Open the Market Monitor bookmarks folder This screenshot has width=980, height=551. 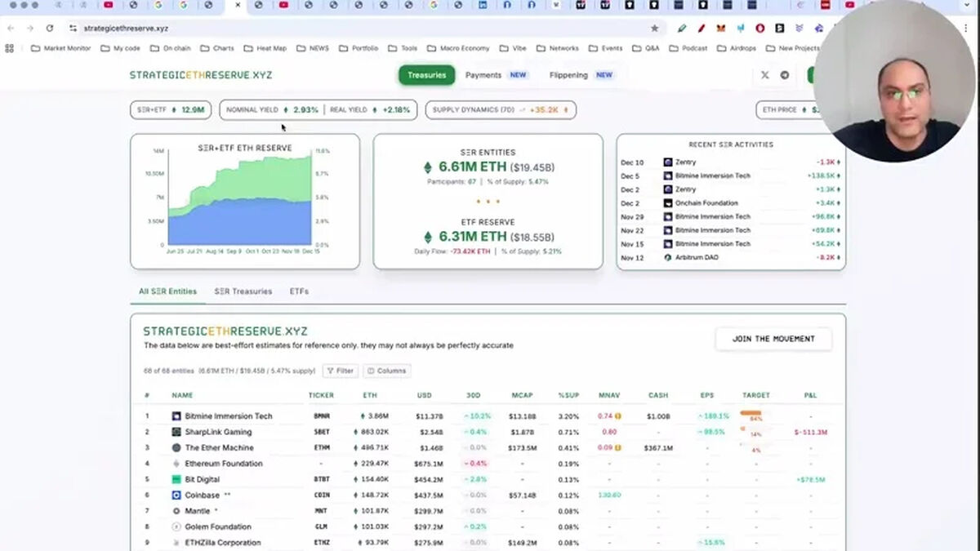pyautogui.click(x=60, y=48)
